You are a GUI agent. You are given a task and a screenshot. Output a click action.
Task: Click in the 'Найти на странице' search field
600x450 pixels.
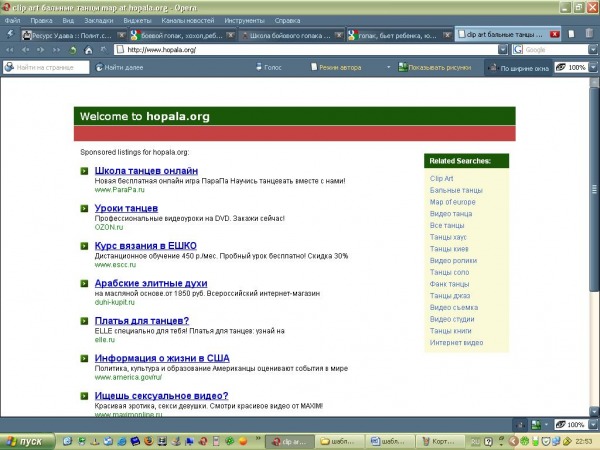point(50,67)
